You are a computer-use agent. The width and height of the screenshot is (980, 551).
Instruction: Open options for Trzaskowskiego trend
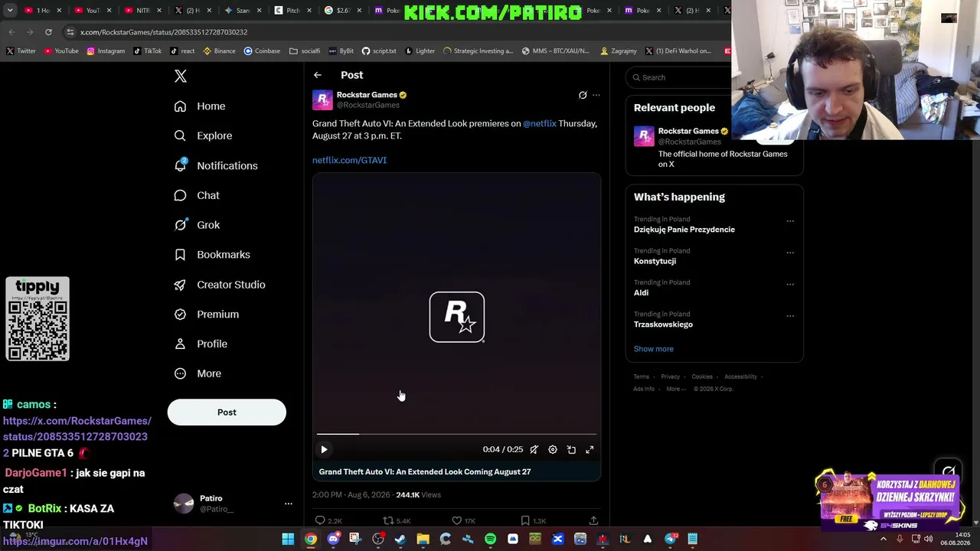(x=790, y=315)
